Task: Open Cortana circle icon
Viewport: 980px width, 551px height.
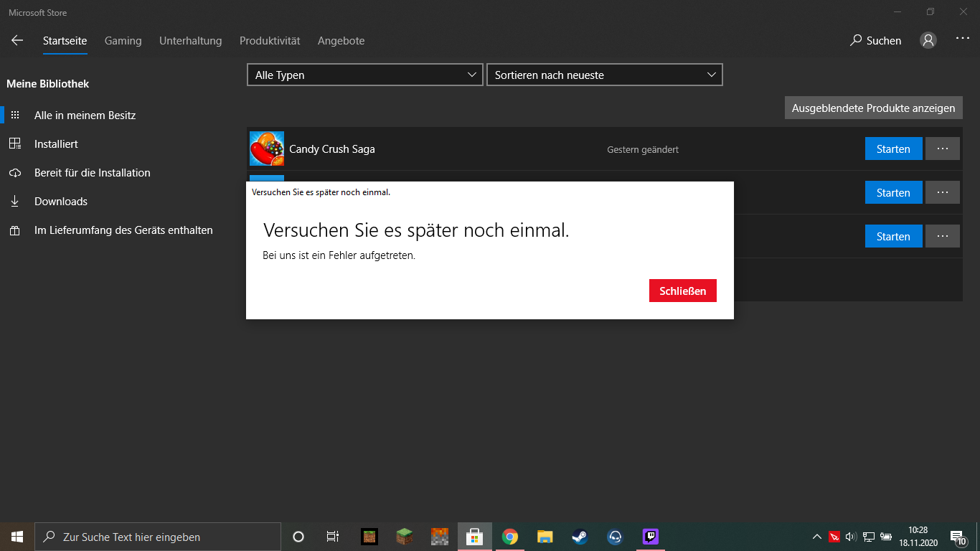Action: tap(298, 537)
